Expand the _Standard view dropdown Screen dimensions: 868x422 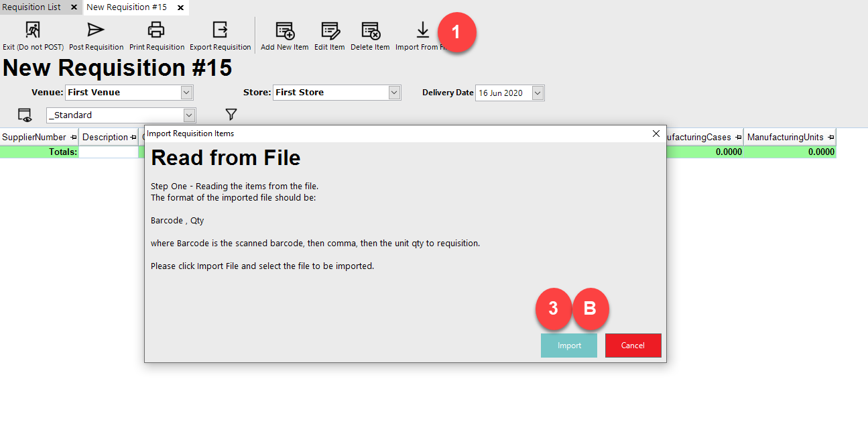189,115
